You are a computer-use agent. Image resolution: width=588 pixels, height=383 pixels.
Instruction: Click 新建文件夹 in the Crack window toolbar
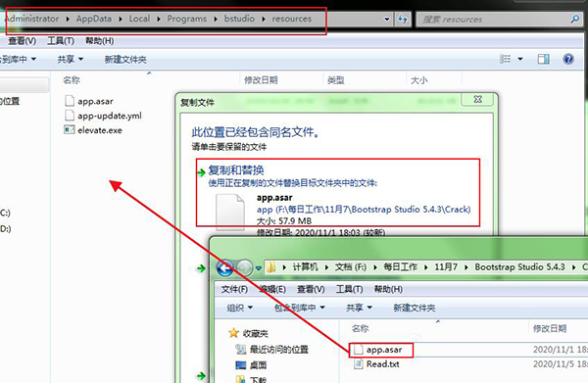pos(414,308)
